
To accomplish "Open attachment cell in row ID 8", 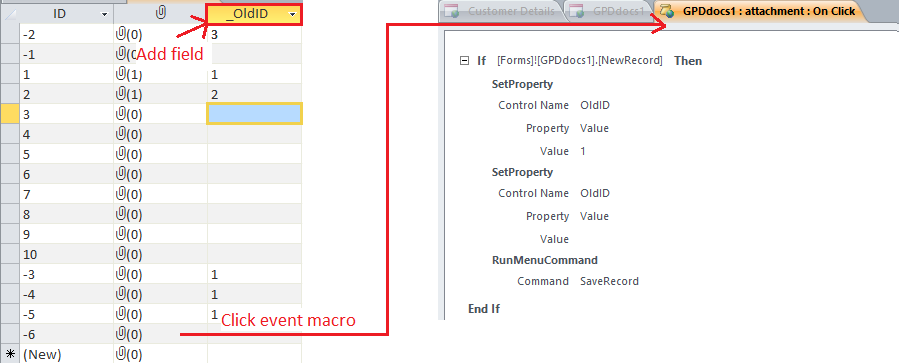I will coord(160,214).
